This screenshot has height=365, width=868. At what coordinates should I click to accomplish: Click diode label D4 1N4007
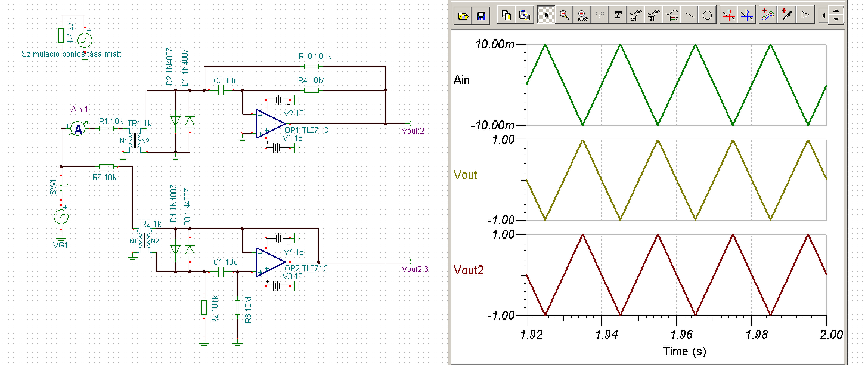pos(174,204)
